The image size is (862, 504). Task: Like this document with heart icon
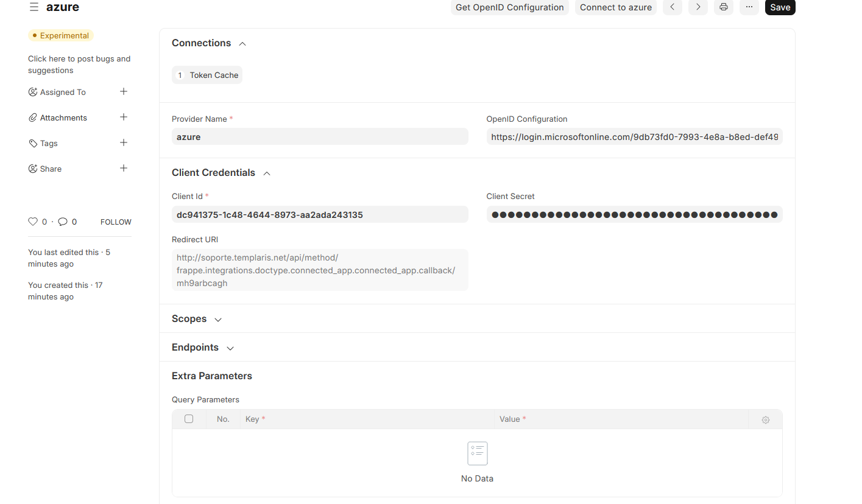tap(33, 222)
